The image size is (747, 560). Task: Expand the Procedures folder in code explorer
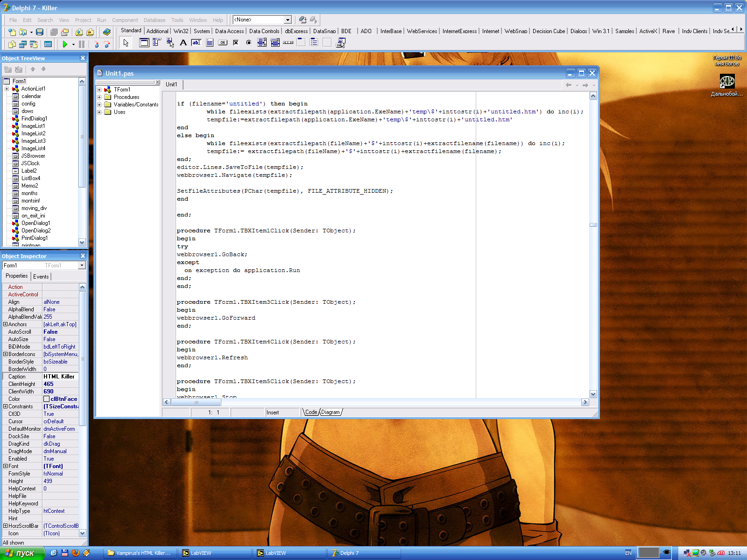(x=99, y=97)
